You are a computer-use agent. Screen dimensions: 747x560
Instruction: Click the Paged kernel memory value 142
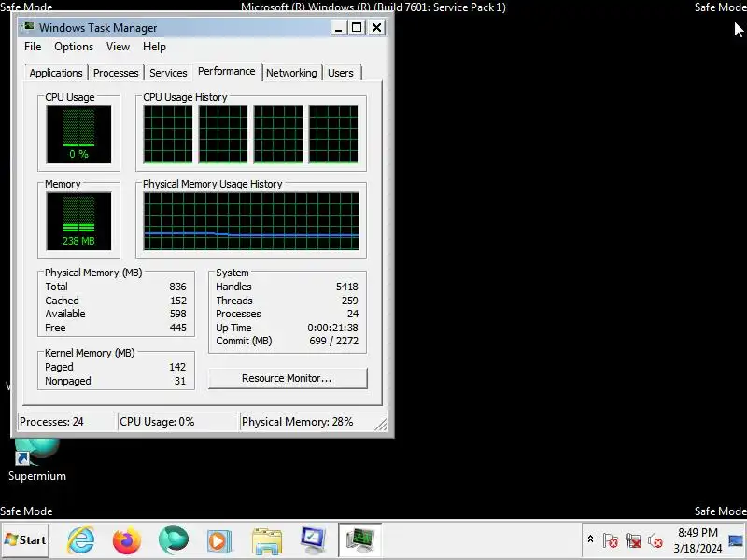[x=177, y=367]
